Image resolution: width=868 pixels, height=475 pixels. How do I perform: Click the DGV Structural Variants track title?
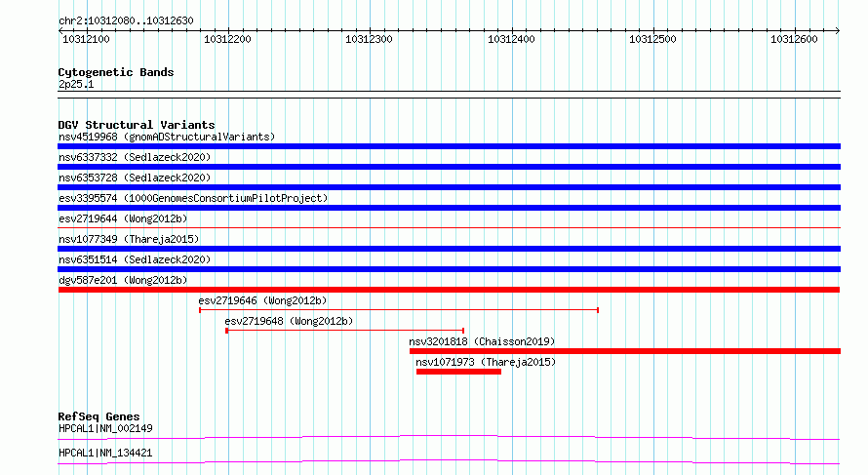point(137,125)
